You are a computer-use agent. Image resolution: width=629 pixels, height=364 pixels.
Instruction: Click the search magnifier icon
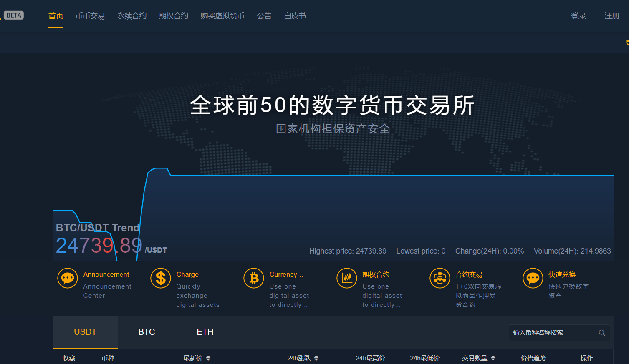[602, 333]
